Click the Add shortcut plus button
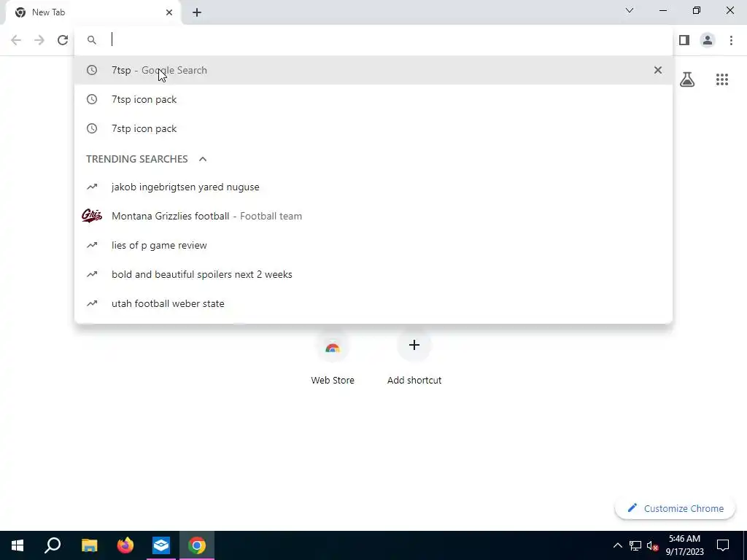This screenshot has height=560, width=747. coord(414,345)
